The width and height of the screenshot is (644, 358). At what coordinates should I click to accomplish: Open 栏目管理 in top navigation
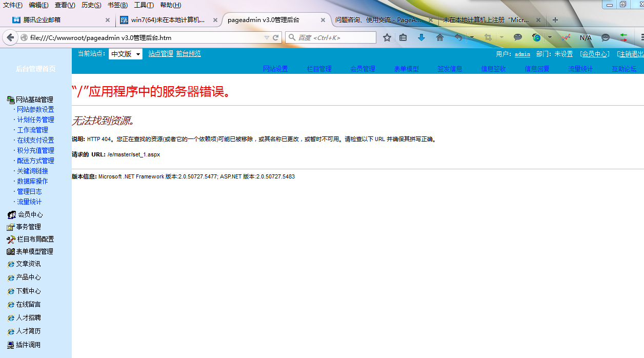pyautogui.click(x=319, y=69)
